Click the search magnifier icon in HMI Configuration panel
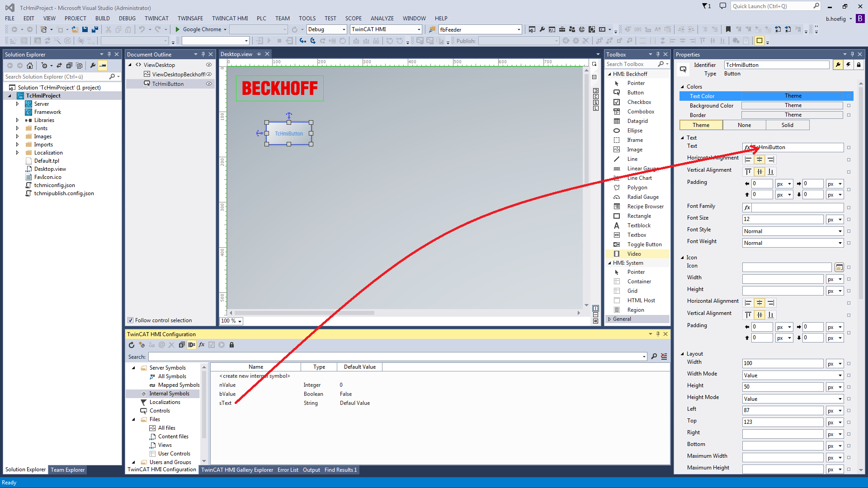The width and height of the screenshot is (868, 488). tap(654, 357)
